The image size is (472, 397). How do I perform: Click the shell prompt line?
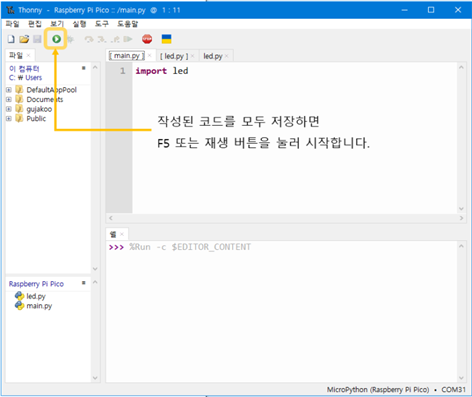180,247
